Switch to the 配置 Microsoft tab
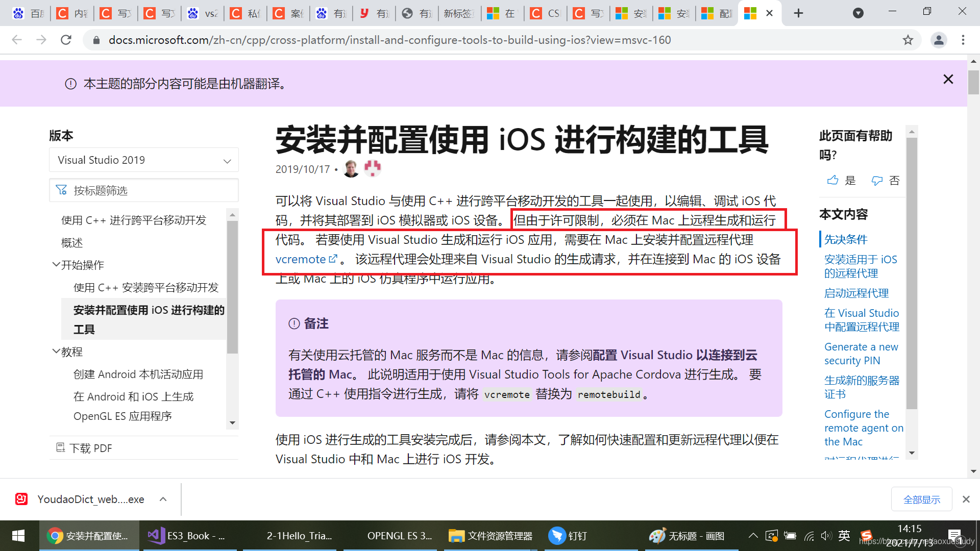 click(x=717, y=13)
